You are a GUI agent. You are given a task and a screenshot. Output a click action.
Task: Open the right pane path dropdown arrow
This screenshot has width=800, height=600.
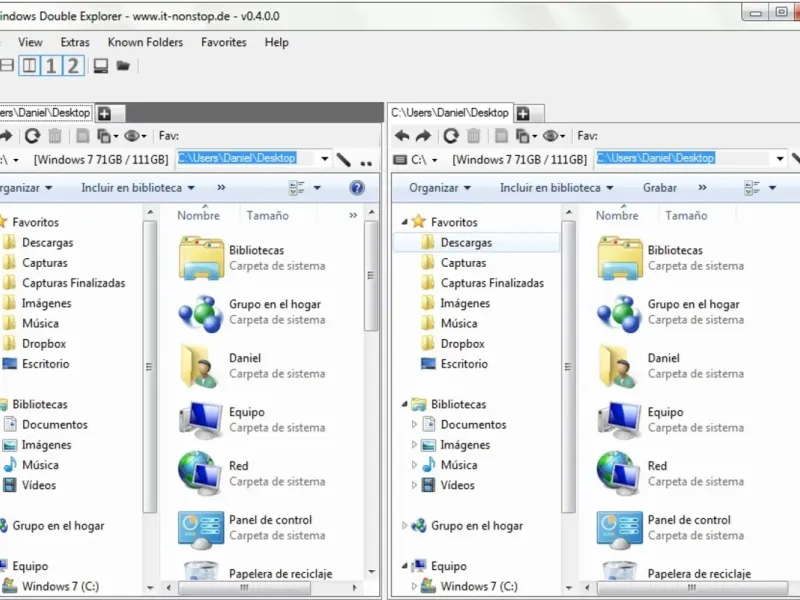point(780,159)
